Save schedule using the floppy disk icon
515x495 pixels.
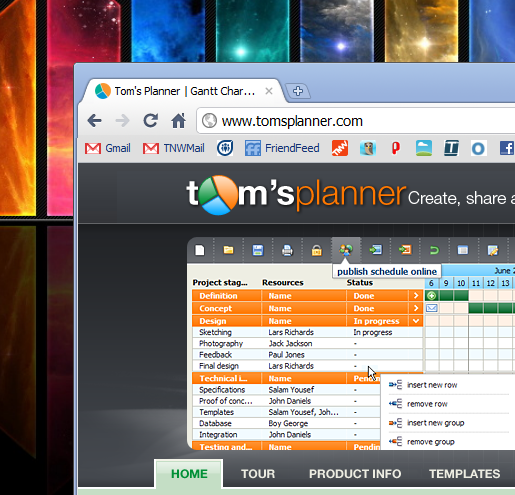[x=258, y=250]
